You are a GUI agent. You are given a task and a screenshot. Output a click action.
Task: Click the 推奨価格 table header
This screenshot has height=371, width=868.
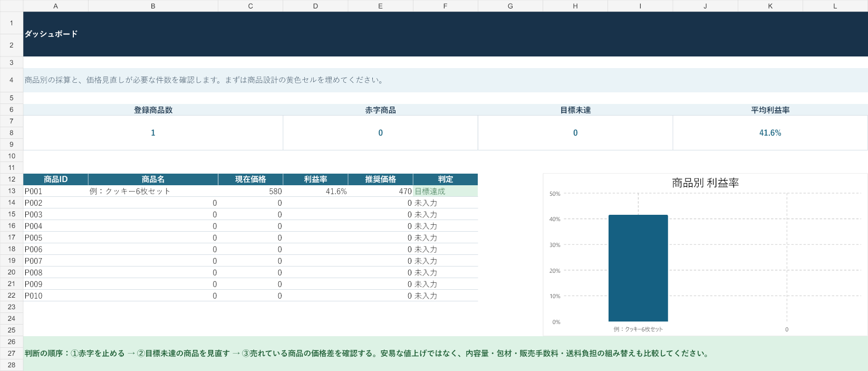pyautogui.click(x=380, y=179)
